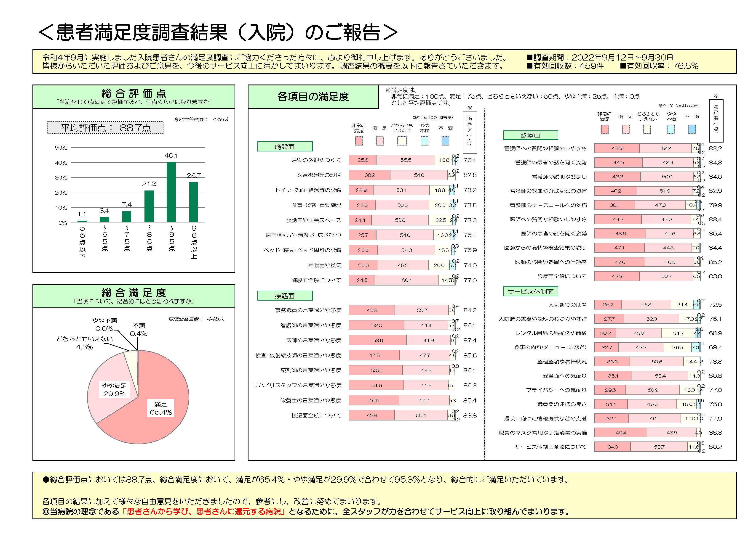756x534 pixels.
Task: Click the 建物の外観やつくり row label
Action: [316, 160]
